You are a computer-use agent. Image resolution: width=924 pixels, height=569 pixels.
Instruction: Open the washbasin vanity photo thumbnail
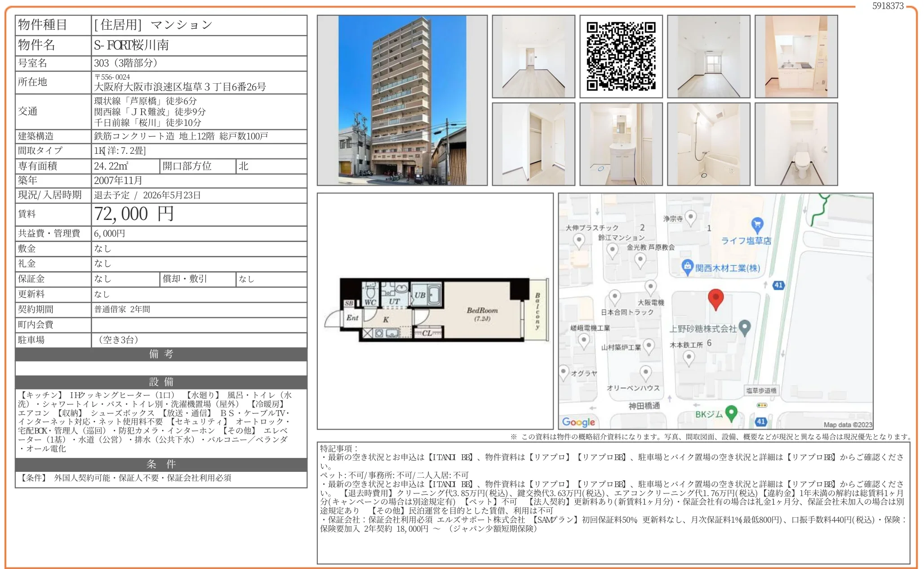[x=621, y=144]
